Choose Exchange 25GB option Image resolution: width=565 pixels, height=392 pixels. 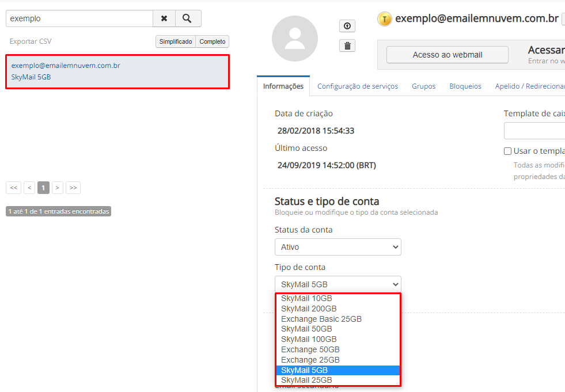pos(338,360)
